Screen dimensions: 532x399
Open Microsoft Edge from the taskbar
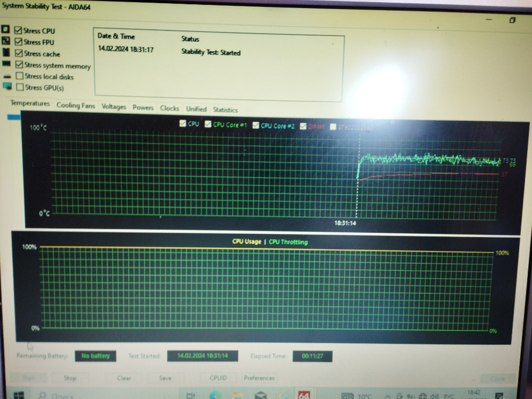point(215,395)
